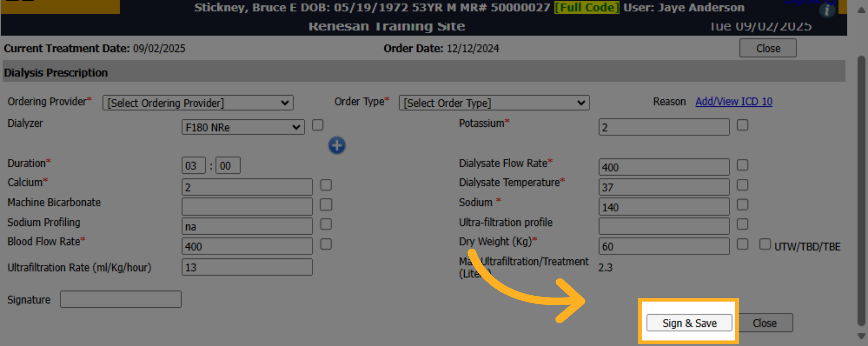Viewport: 868px width, 346px height.
Task: Tick the checkbox next to Potassium field
Action: click(x=743, y=125)
